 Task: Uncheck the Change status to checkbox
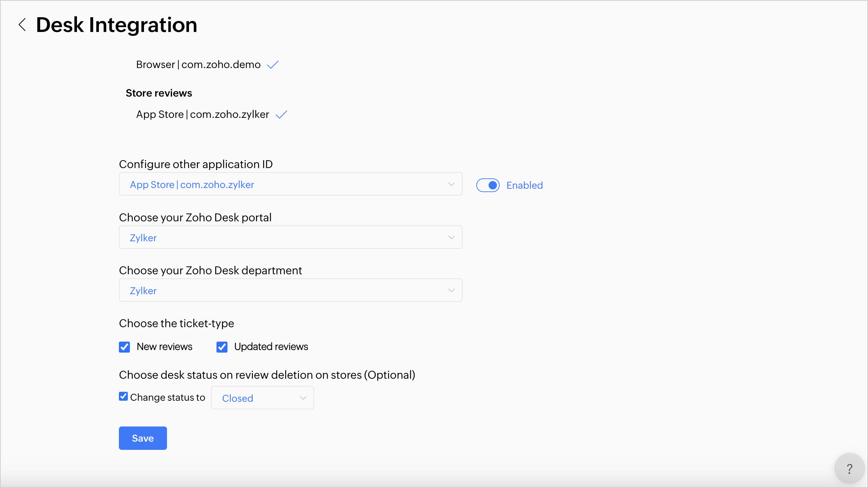[x=123, y=396]
